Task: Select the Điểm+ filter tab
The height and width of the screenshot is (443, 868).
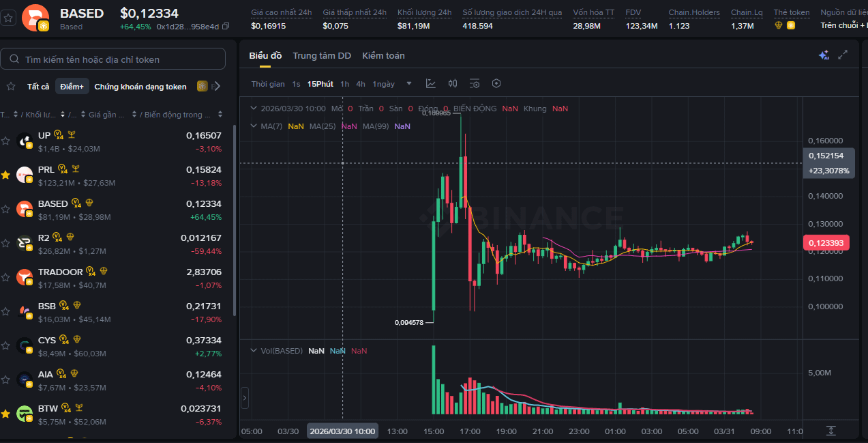Action: (72, 87)
